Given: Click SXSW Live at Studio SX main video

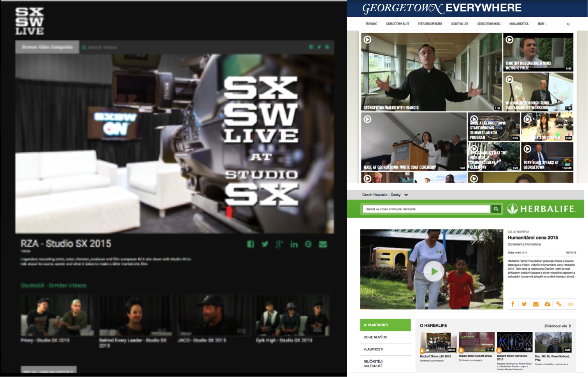Looking at the screenshot, I should point(174,144).
